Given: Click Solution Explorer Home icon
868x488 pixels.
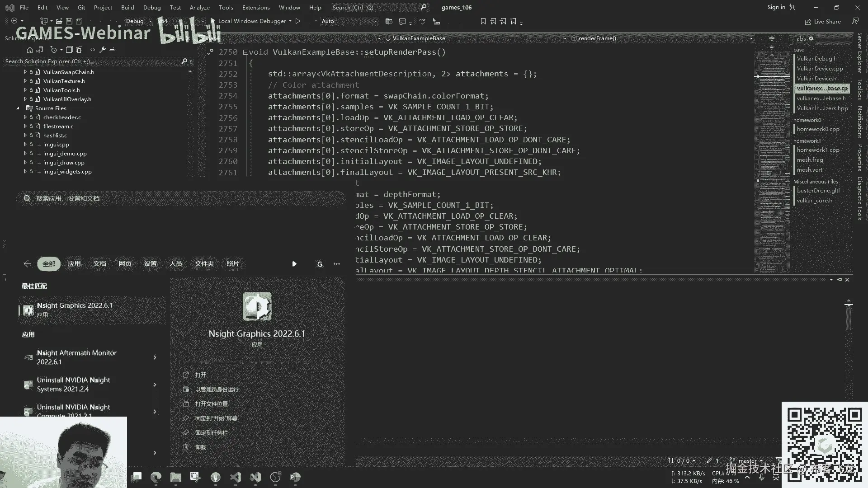Looking at the screenshot, I should click(30, 50).
